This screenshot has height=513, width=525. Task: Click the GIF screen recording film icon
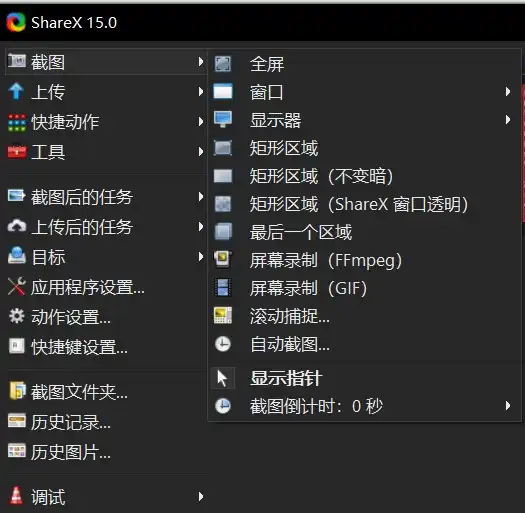(x=223, y=288)
